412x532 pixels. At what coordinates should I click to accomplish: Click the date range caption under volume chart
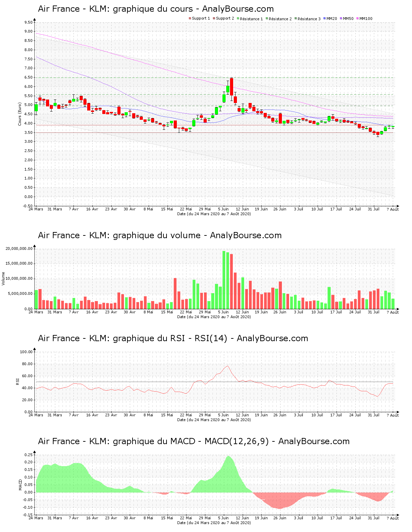tap(214, 317)
